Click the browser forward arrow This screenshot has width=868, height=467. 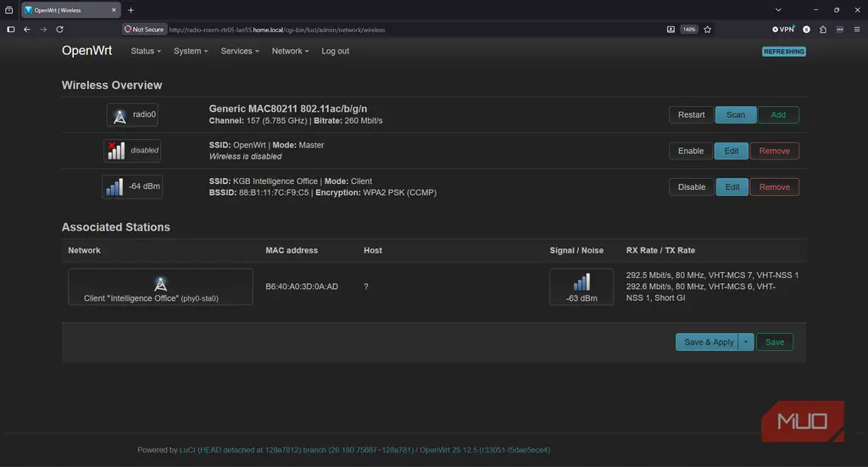(x=43, y=30)
